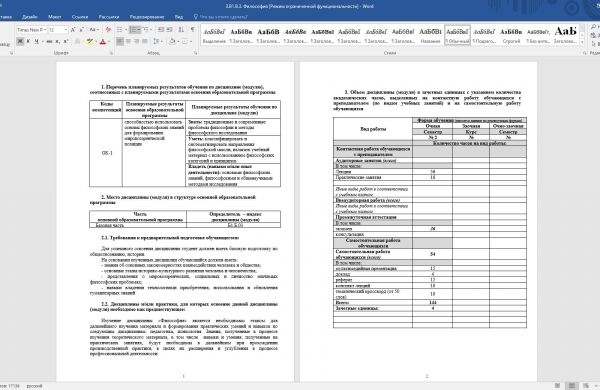Increase font size with grow font icon
The height and width of the screenshot is (390, 600).
73,29
